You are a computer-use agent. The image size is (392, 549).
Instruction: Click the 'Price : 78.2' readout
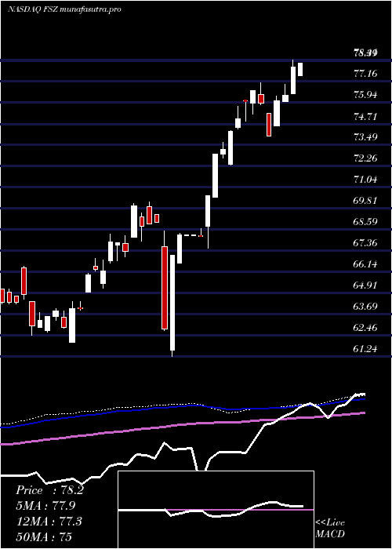click(49, 490)
